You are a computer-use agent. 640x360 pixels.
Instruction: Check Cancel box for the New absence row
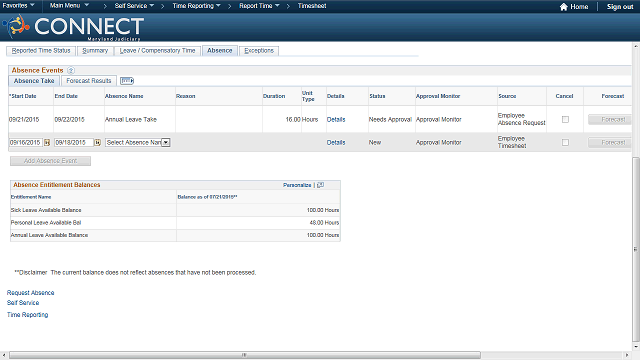click(x=565, y=142)
